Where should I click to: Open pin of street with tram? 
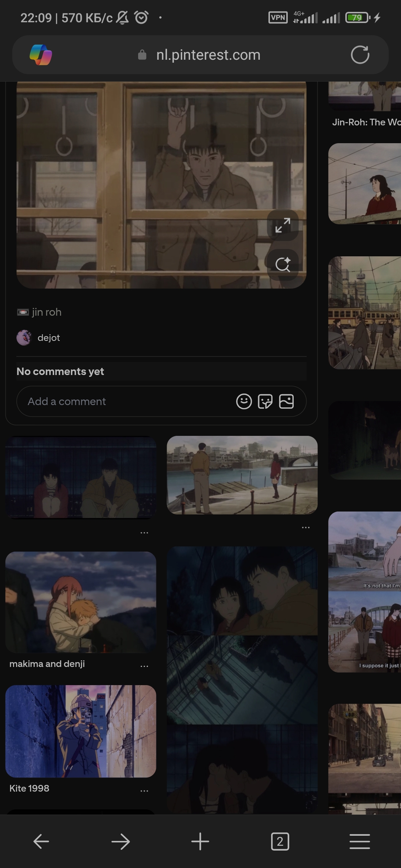click(x=365, y=313)
